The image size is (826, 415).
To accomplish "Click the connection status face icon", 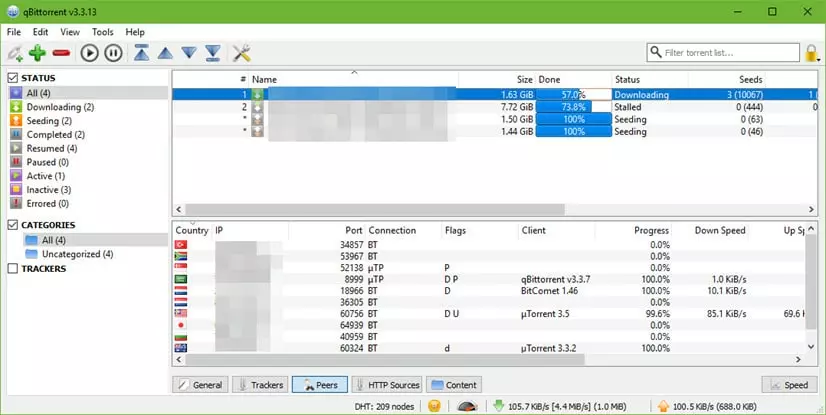I will [434, 406].
